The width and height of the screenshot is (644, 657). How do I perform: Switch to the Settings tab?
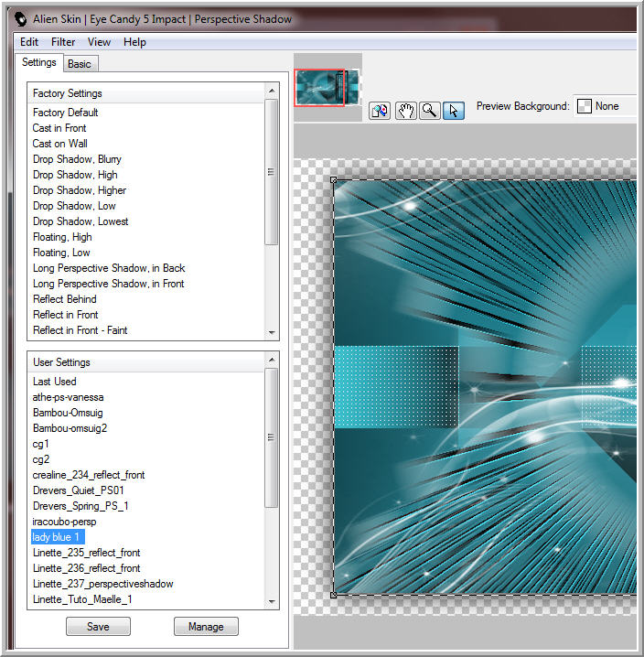point(39,62)
